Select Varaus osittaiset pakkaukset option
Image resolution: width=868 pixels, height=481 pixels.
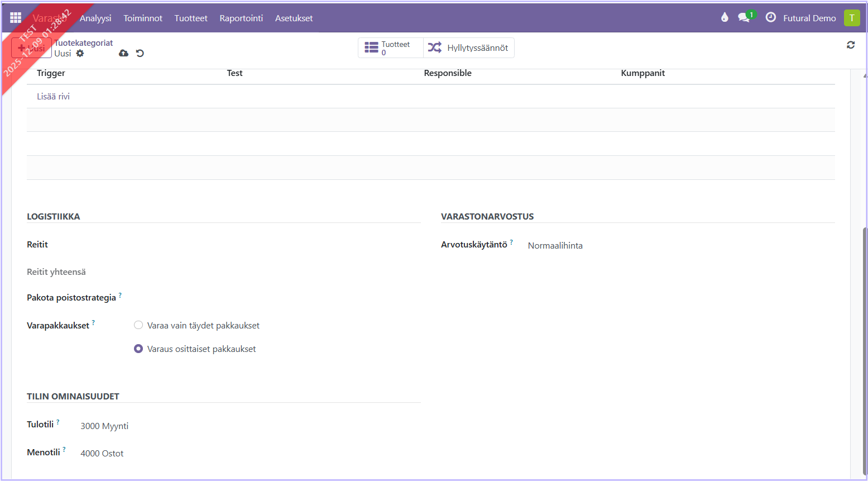click(x=138, y=349)
